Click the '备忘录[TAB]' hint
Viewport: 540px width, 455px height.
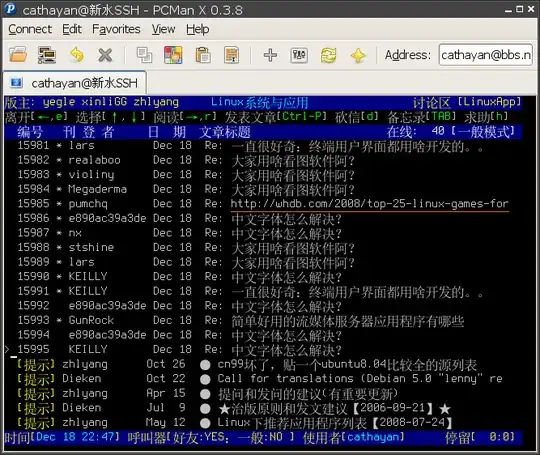[x=422, y=117]
